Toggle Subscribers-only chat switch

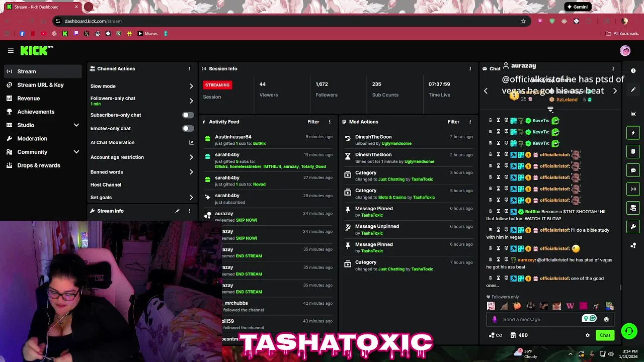[x=188, y=115]
